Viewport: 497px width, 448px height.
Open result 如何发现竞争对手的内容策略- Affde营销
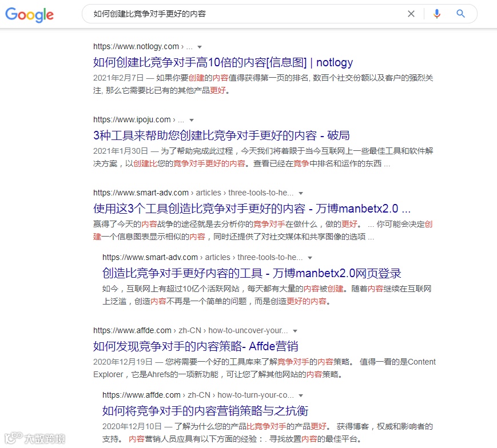pos(196,346)
